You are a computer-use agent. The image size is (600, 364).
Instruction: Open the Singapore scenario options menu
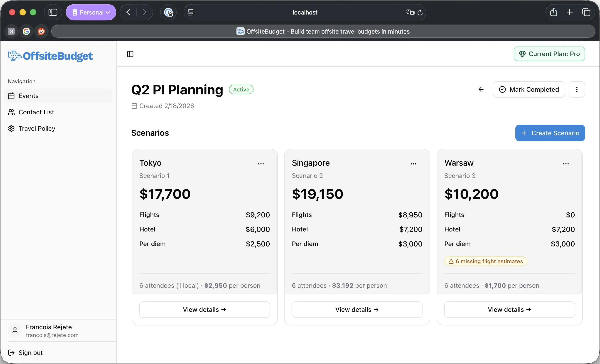point(413,164)
